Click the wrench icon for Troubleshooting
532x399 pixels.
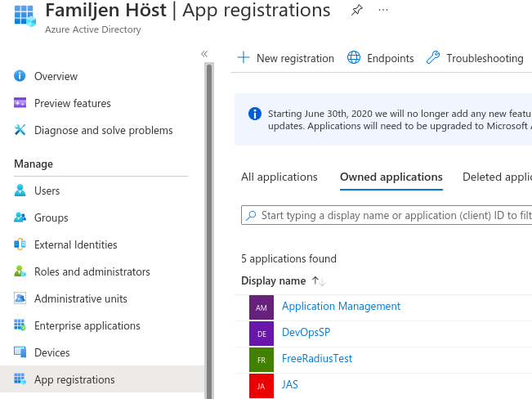coord(433,57)
